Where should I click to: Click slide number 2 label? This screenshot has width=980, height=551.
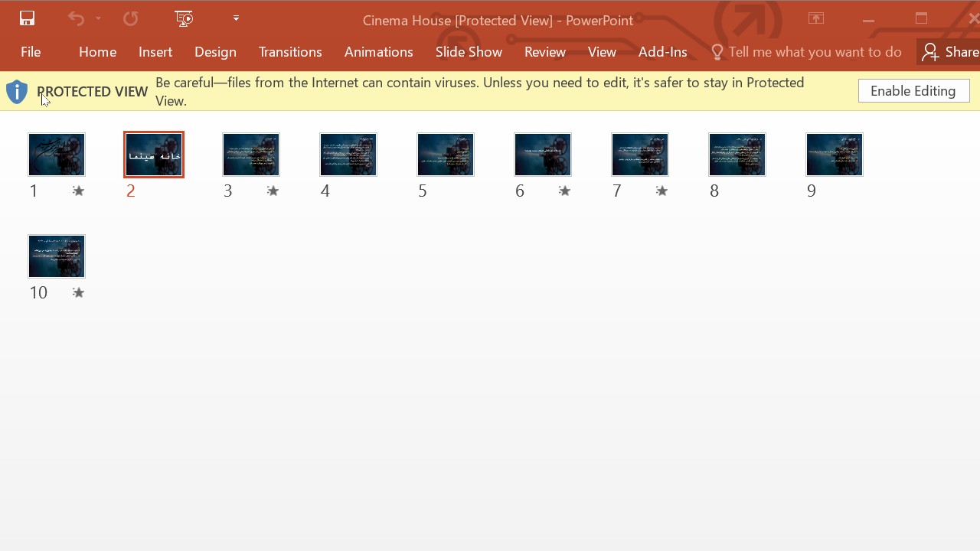pos(131,191)
